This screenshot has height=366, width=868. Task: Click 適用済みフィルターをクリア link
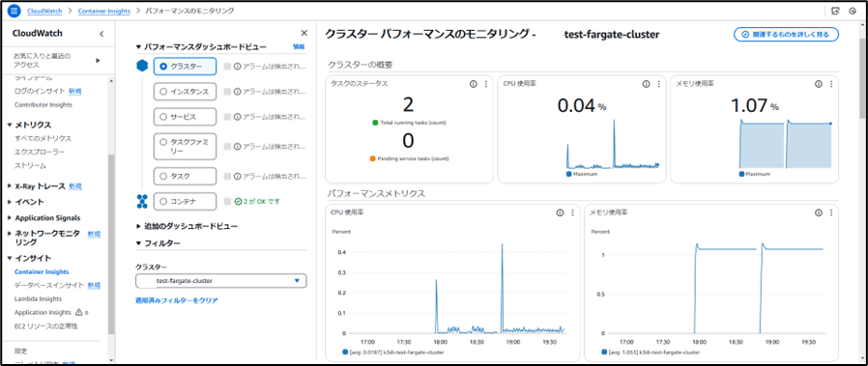(x=177, y=300)
